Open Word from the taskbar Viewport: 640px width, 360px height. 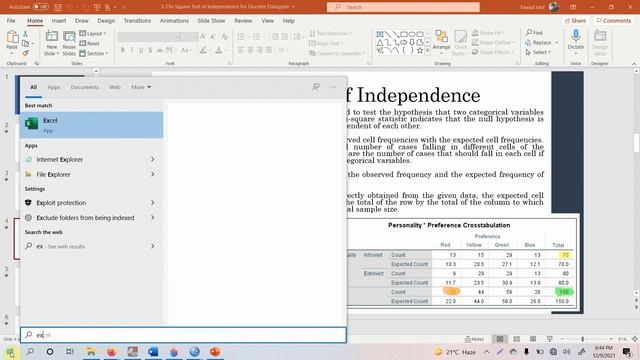click(x=153, y=351)
